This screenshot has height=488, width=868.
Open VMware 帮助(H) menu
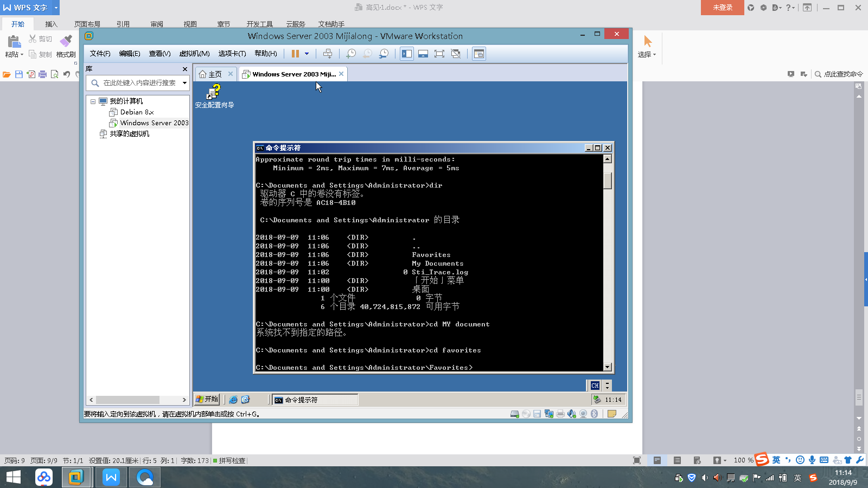coord(266,54)
